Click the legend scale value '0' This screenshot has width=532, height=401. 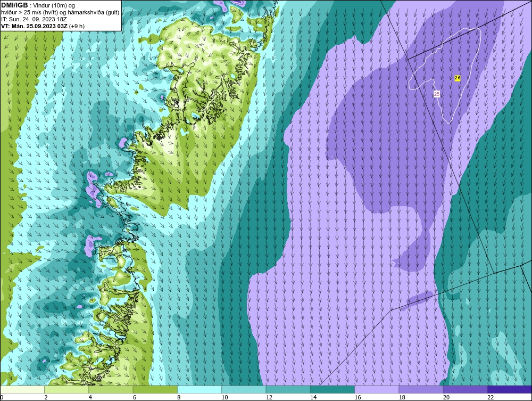[2, 398]
